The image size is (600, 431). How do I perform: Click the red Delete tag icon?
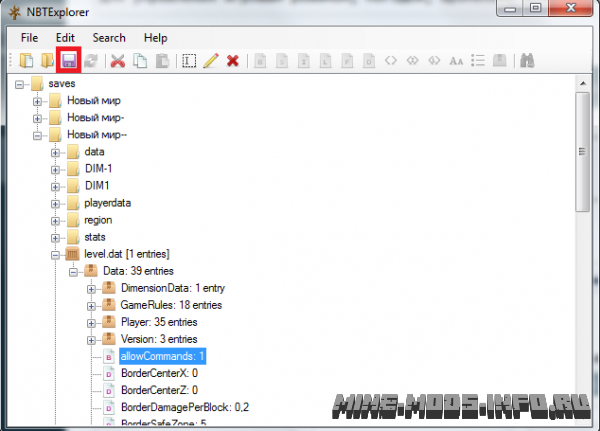(233, 60)
